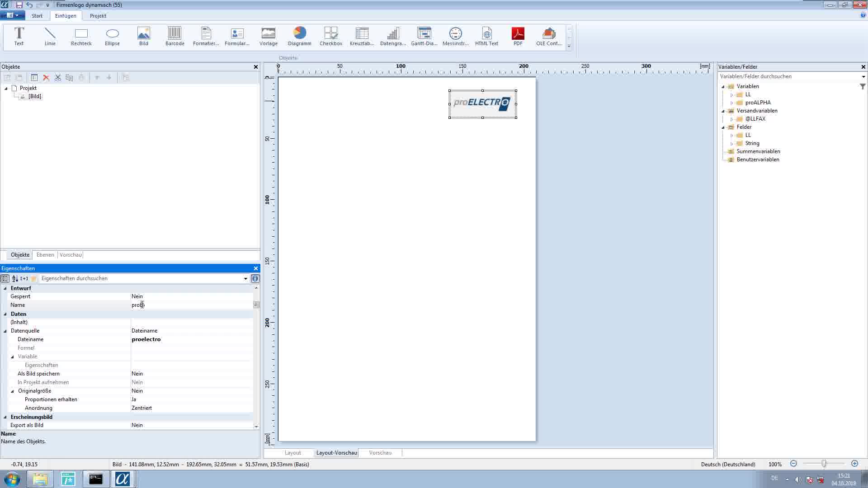Toggle the info button in Eigenschaften panel
This screenshot has height=488, width=868.
point(255,278)
